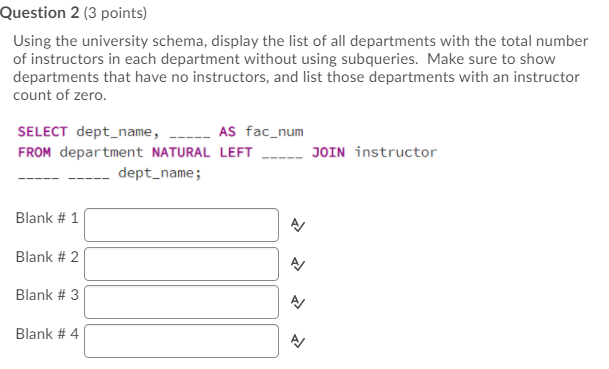The image size is (609, 369).
Task: Click the JOIN keyword in the SQL code
Action: (x=328, y=153)
